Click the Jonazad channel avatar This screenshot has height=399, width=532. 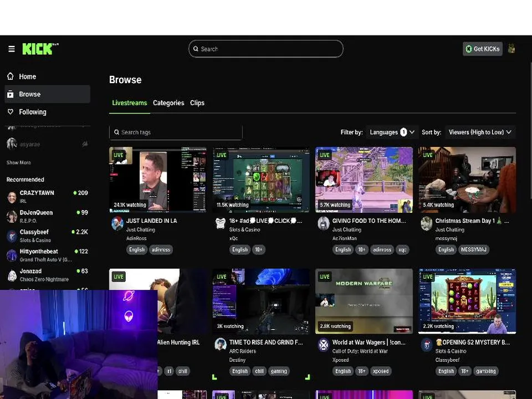(x=12, y=275)
